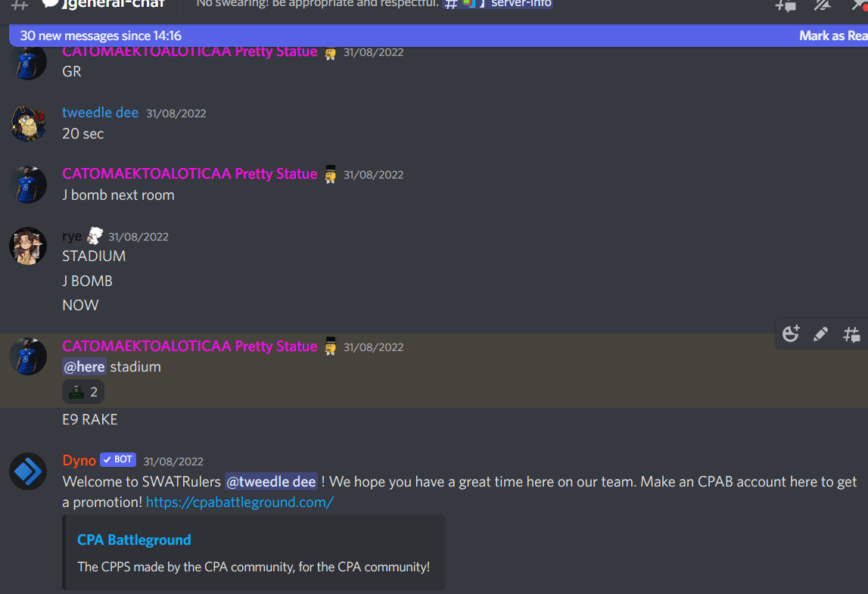Viewport: 868px width, 594px height.
Task: Click the hashtag channel icon beside general-chat
Action: 20,5
